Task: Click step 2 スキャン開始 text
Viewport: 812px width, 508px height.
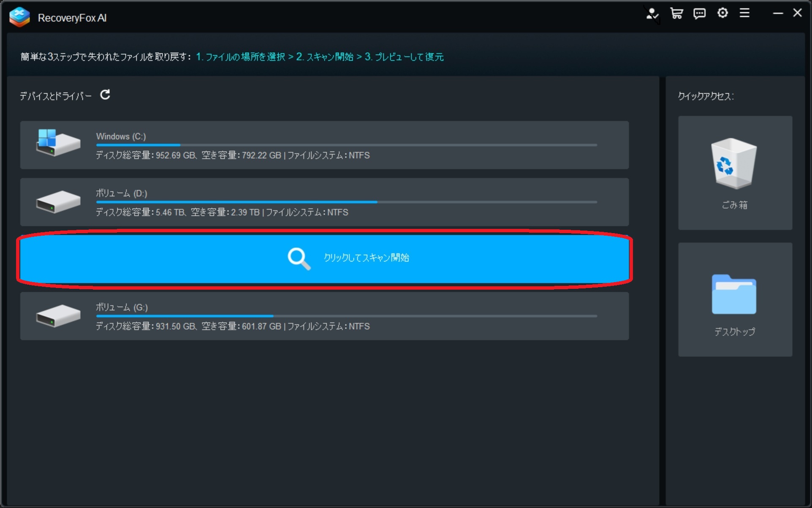Action: (x=325, y=57)
